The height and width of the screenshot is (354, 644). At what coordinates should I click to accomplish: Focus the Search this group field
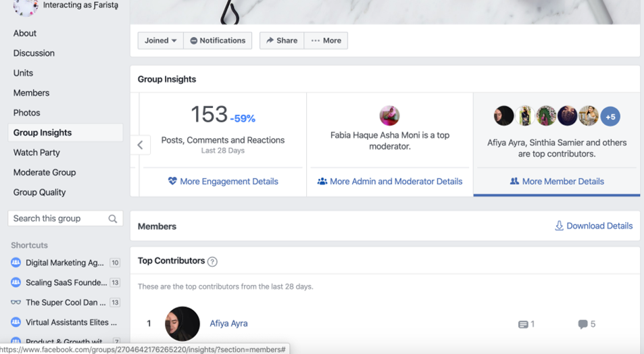point(66,218)
